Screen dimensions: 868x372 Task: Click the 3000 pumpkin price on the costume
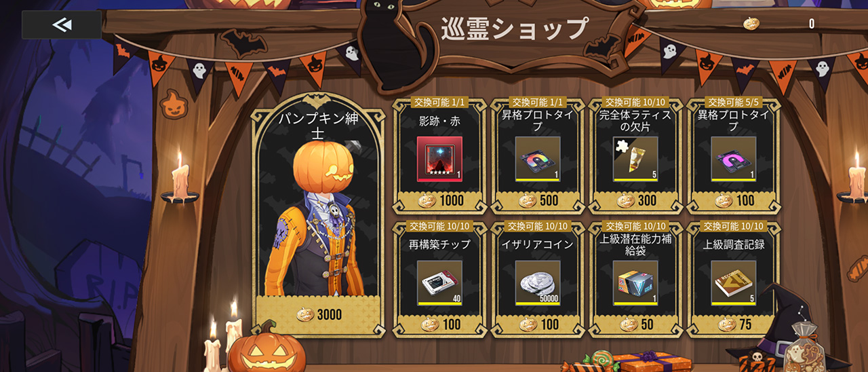tap(319, 314)
